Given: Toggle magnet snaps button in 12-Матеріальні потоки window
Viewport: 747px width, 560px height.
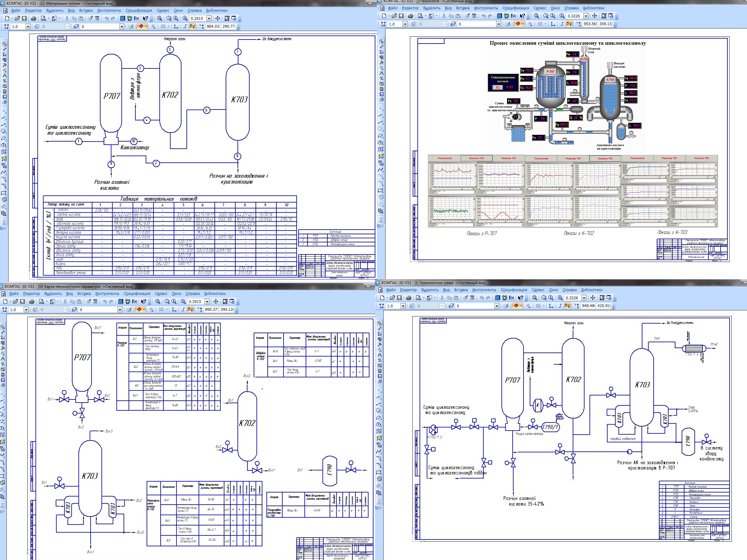Looking at the screenshot, I should pos(141,26).
